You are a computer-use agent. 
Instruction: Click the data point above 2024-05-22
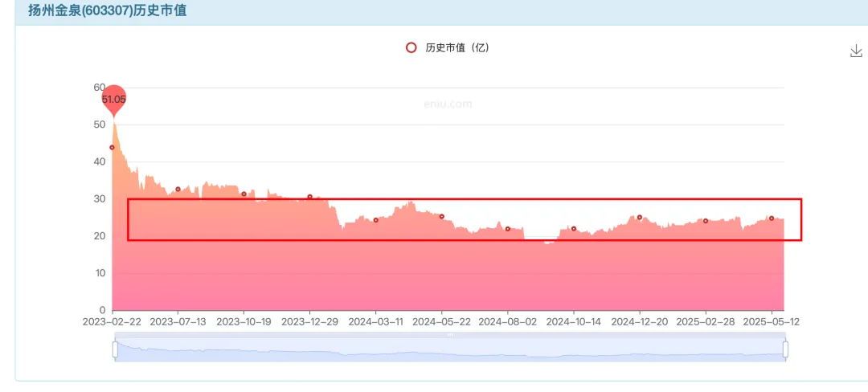(x=442, y=216)
